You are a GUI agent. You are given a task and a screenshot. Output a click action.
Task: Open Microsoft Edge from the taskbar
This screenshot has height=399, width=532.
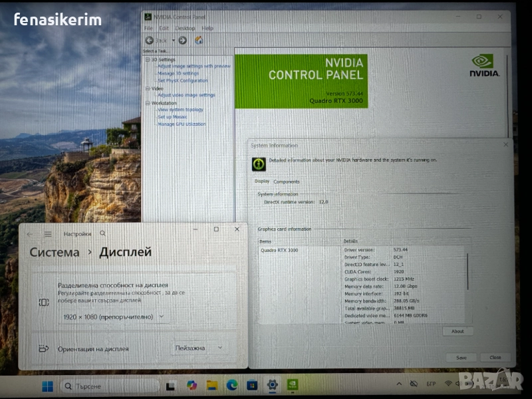232,385
